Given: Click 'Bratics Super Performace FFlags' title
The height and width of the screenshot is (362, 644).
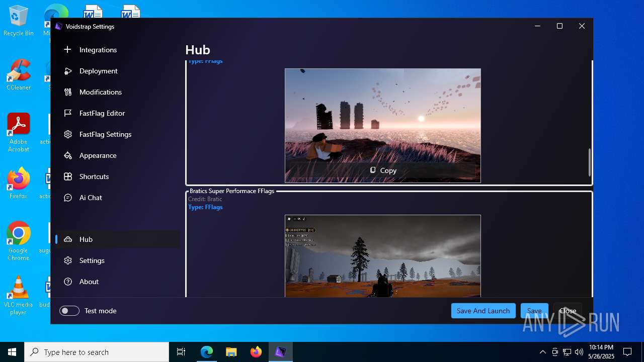Looking at the screenshot, I should click(x=232, y=191).
